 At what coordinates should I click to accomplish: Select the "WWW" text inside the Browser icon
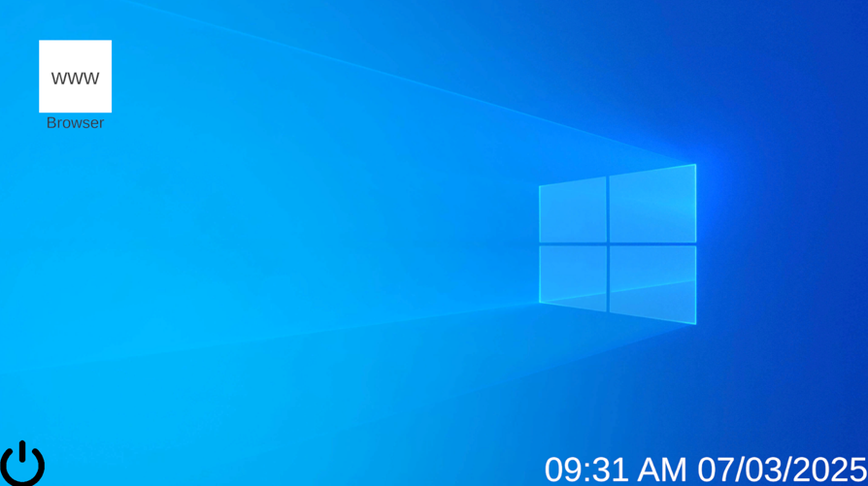pyautogui.click(x=75, y=79)
